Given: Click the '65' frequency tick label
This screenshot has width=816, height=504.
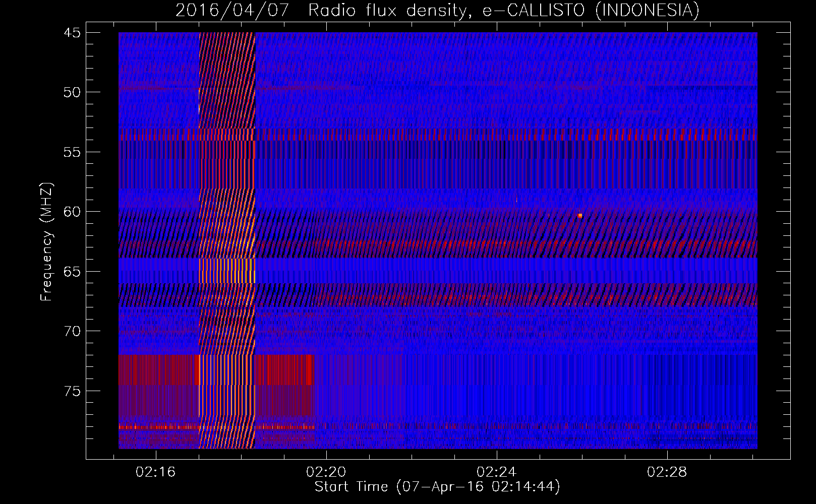Looking at the screenshot, I should click(x=72, y=272).
